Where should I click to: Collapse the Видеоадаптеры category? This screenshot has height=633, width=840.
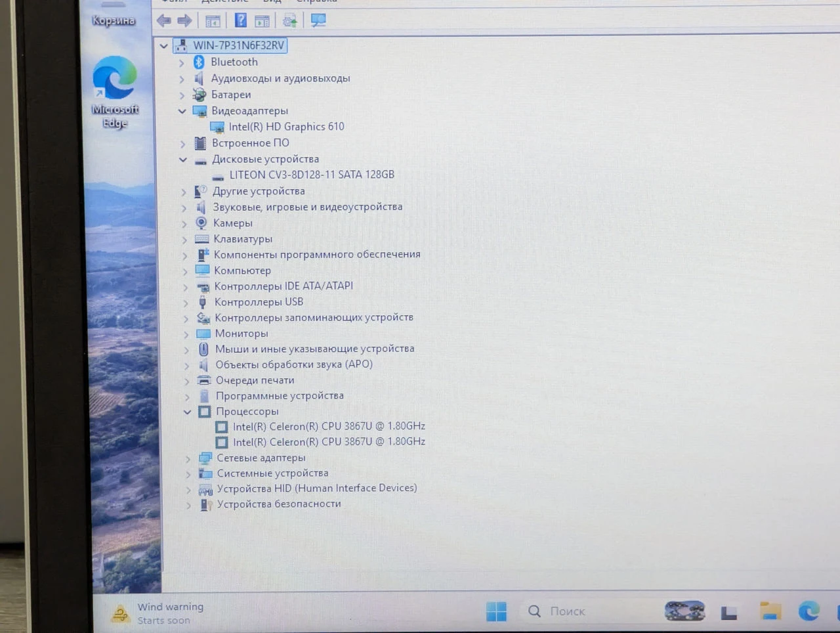(x=182, y=111)
